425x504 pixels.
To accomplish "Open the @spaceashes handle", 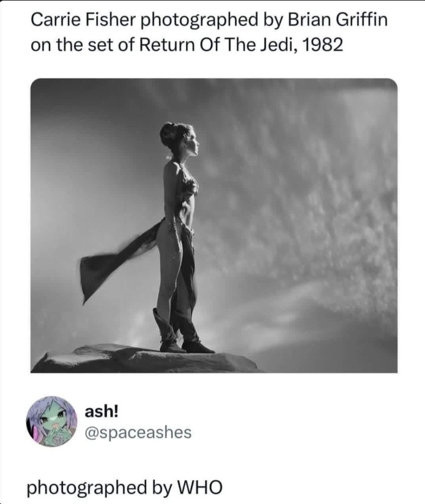I will click(x=138, y=433).
